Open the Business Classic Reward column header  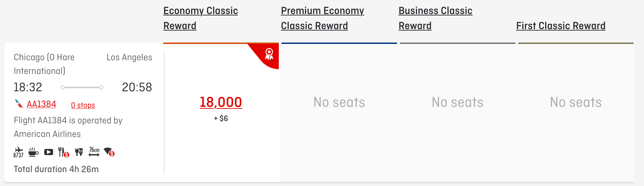pyautogui.click(x=435, y=18)
